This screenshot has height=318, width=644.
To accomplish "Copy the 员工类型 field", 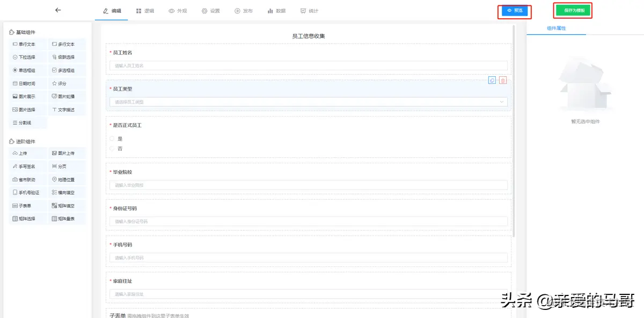I will click(492, 81).
